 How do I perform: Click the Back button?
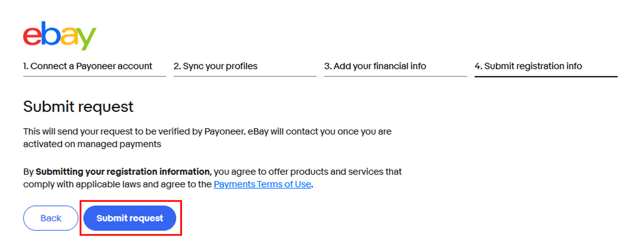pos(51,218)
